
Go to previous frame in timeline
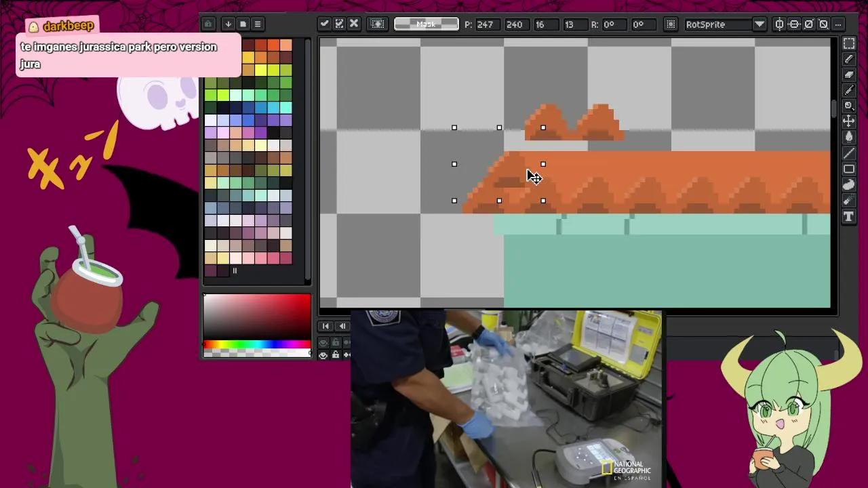[x=342, y=326]
